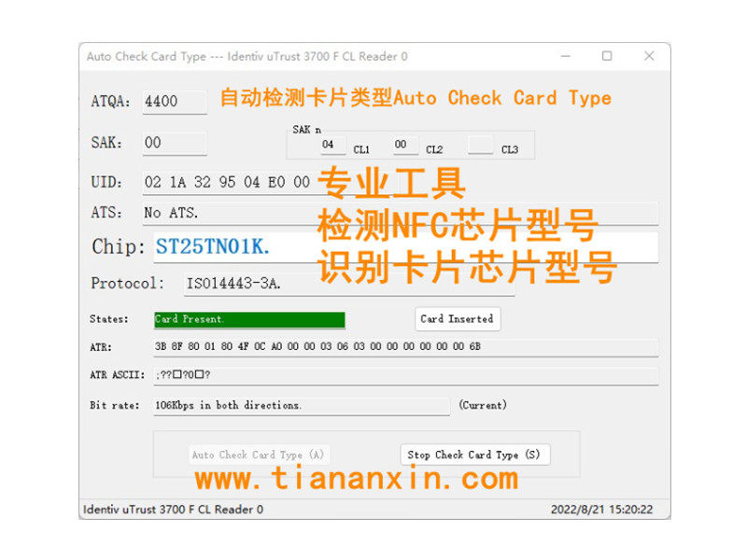Click the States: label
The height and width of the screenshot is (560, 747).
pyautogui.click(x=109, y=319)
